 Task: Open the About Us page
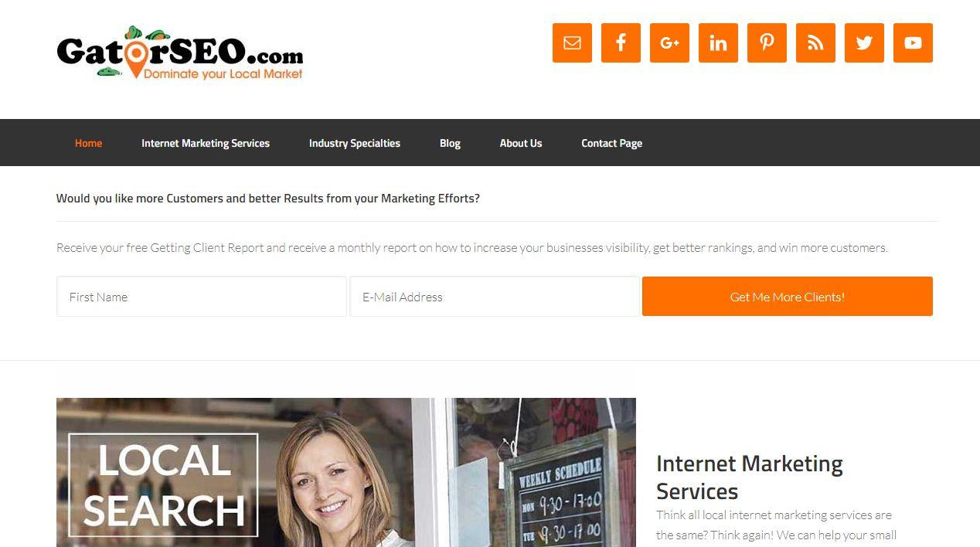click(521, 143)
